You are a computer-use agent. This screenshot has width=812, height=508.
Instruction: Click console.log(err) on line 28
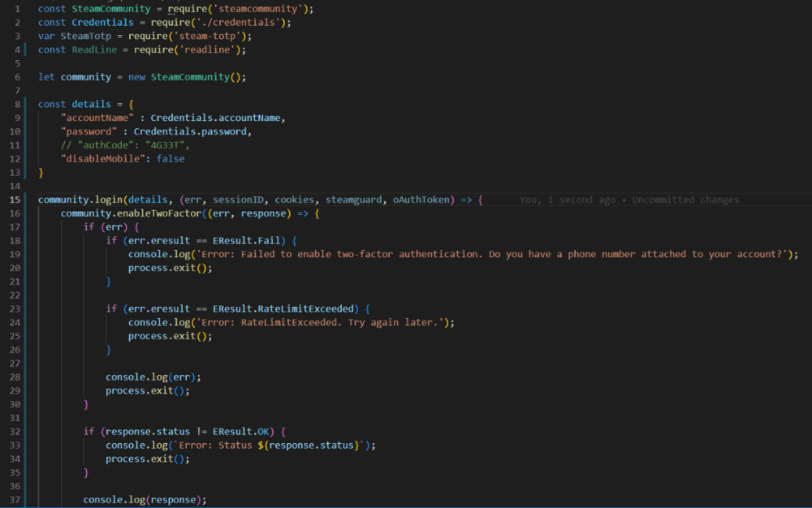153,377
